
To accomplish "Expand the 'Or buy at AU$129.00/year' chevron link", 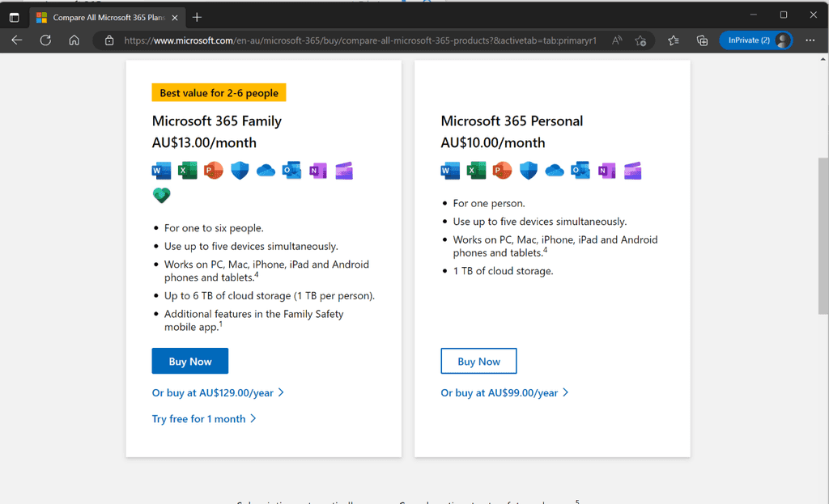I will tap(218, 392).
